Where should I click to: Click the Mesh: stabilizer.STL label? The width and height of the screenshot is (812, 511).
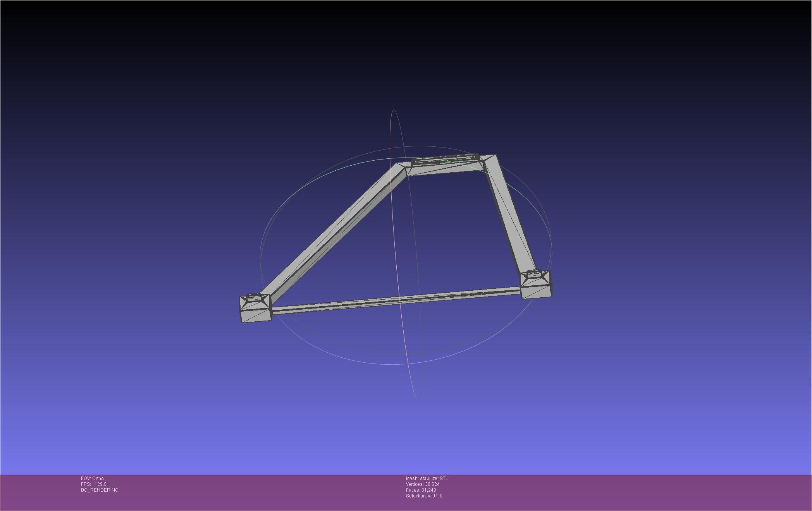tap(428, 478)
